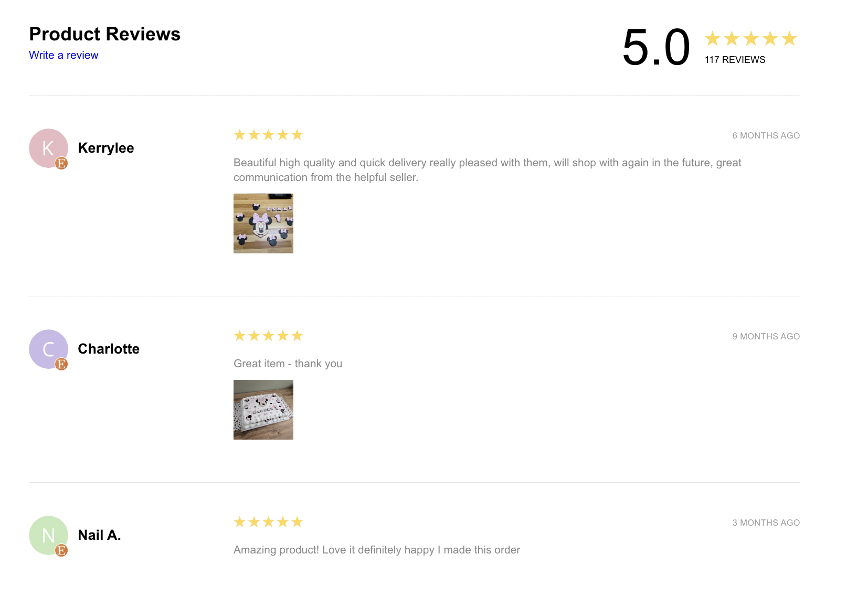Screen dimensions: 868x597
Task: Click the 117 REVIEWS count
Action: (735, 60)
